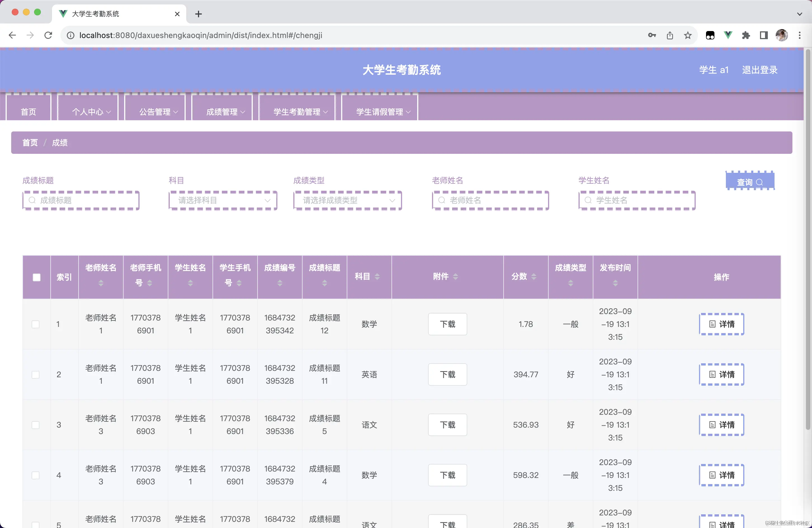812x528 pixels.
Task: Sort by 分数 column arrows
Action: pos(534,277)
